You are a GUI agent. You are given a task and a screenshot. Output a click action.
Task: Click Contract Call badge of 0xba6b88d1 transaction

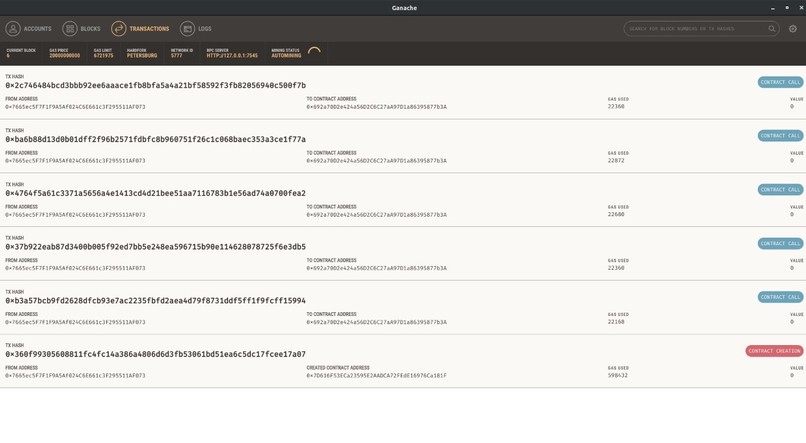(x=780, y=136)
